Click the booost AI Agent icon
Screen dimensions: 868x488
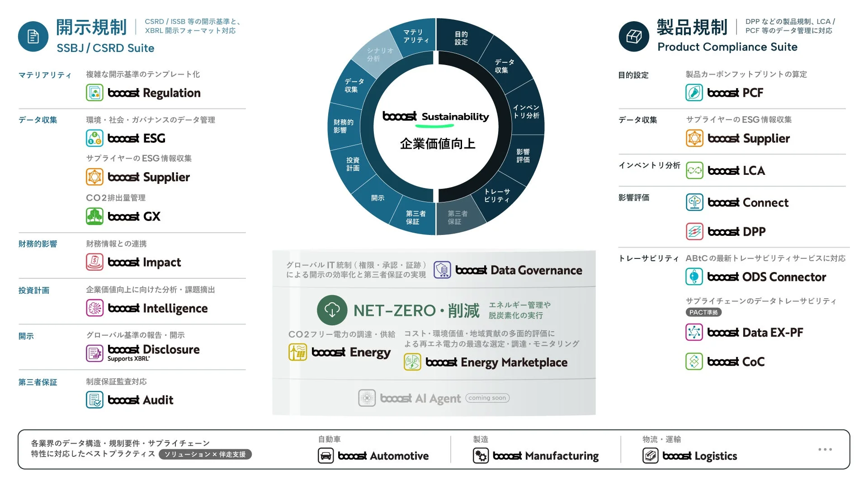coord(367,398)
